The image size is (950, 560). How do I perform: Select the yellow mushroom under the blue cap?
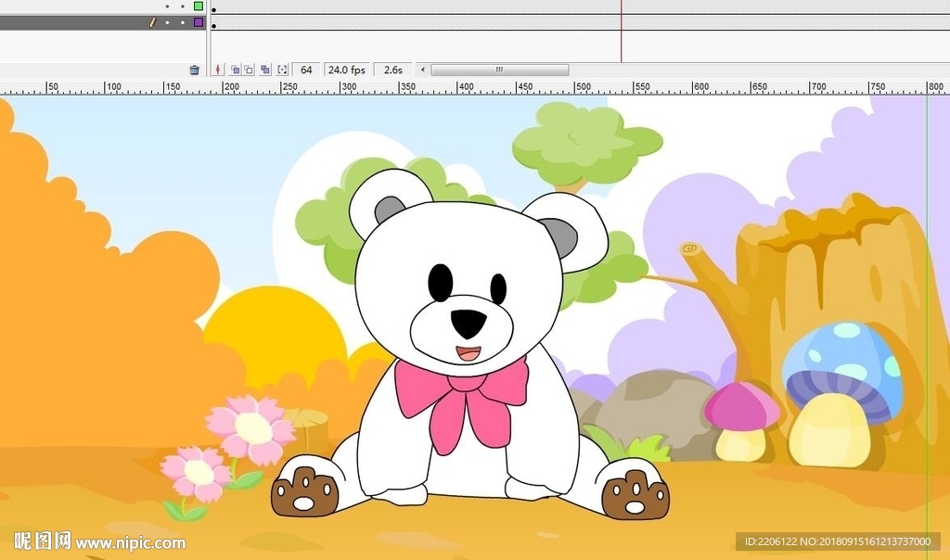tap(828, 430)
